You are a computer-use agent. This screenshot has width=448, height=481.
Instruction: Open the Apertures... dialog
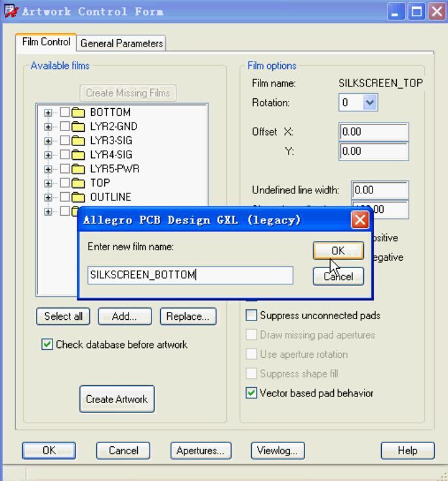point(201,451)
